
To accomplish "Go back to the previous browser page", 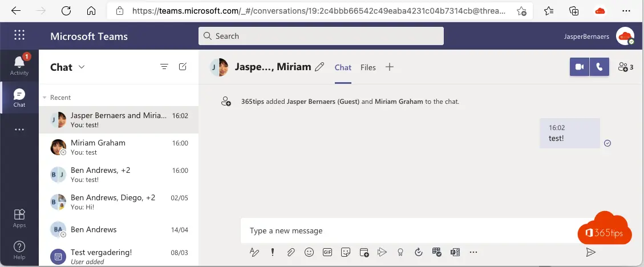I will pyautogui.click(x=16, y=11).
